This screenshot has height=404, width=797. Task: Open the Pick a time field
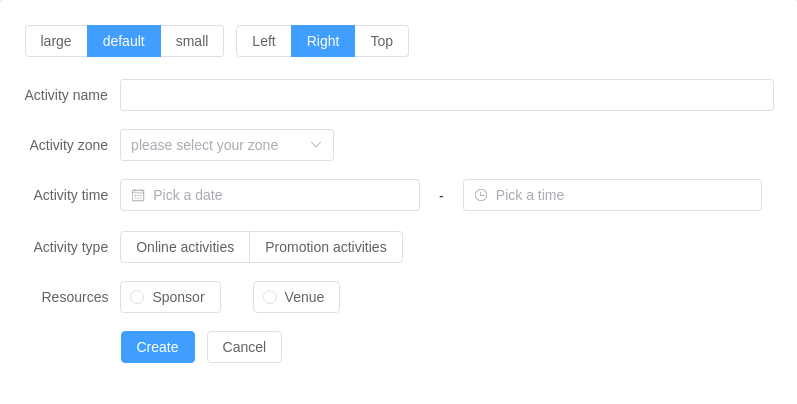tap(612, 195)
